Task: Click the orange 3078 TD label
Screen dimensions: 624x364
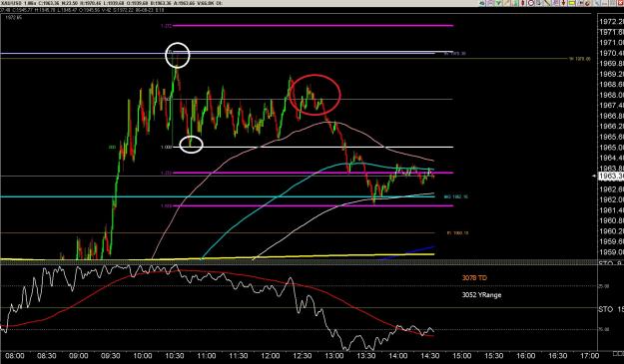Action: click(x=474, y=278)
